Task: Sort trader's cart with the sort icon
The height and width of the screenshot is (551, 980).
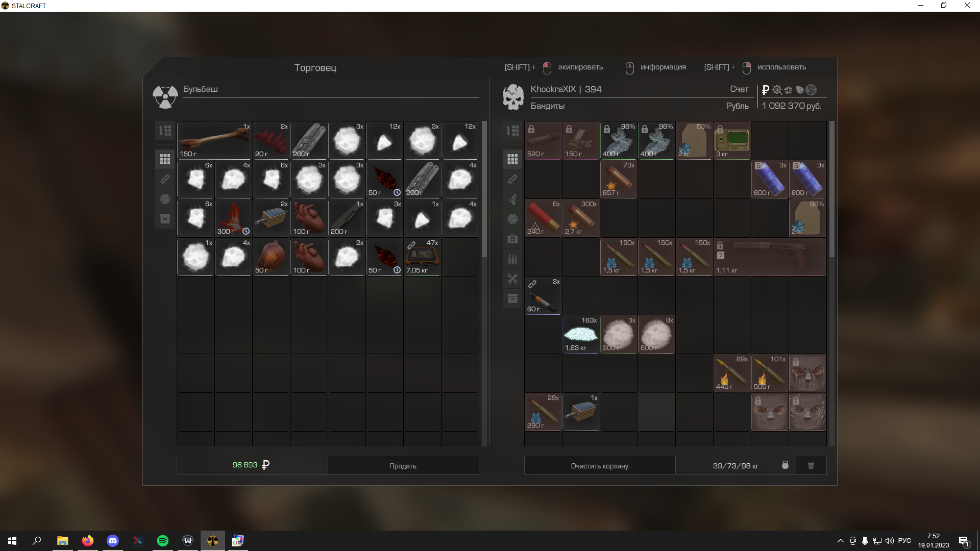Action: 165,131
